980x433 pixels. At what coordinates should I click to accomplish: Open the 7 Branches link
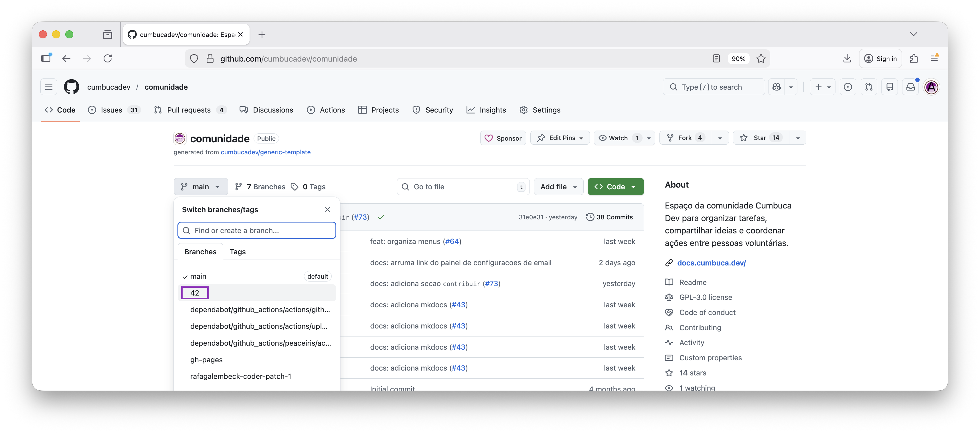coord(260,187)
